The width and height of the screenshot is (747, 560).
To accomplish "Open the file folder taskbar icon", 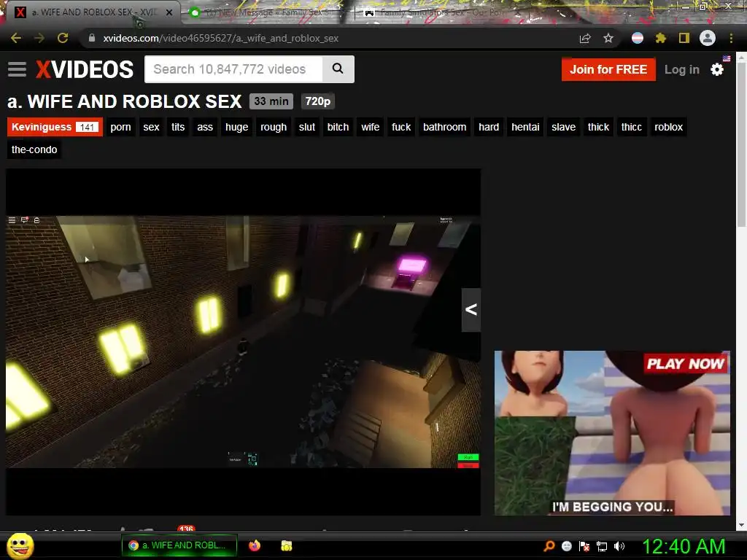I will [x=286, y=545].
